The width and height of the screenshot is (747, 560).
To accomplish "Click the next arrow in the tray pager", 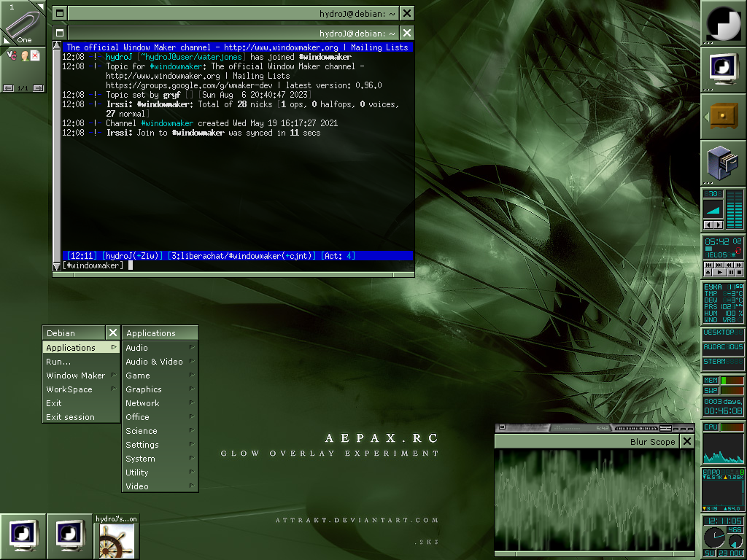I will (x=38, y=88).
